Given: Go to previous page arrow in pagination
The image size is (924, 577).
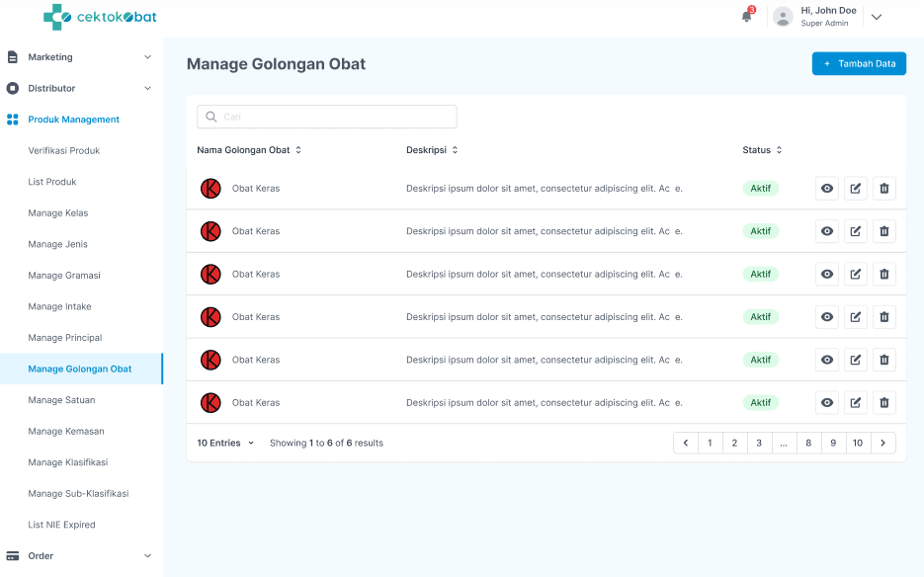Looking at the screenshot, I should pyautogui.click(x=686, y=444).
